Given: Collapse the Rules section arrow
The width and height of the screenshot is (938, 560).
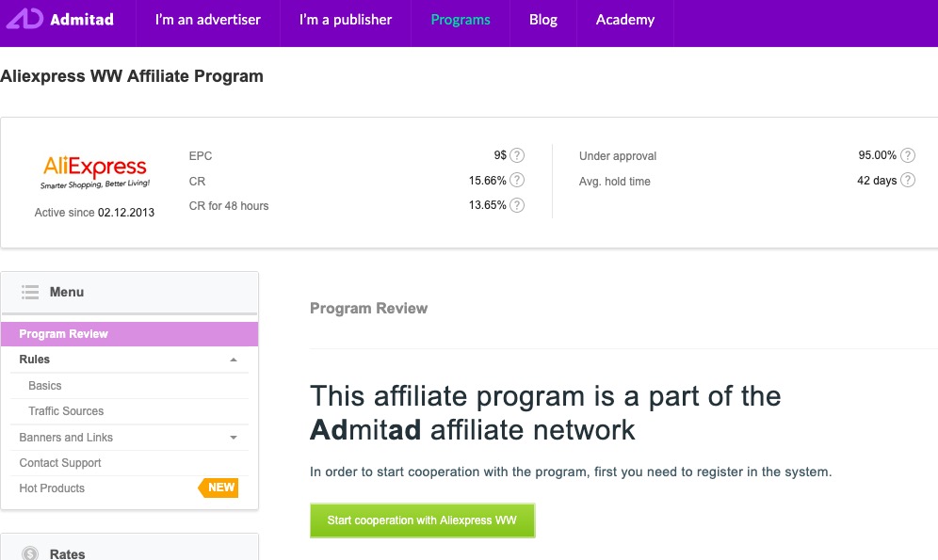Looking at the screenshot, I should tap(234, 360).
